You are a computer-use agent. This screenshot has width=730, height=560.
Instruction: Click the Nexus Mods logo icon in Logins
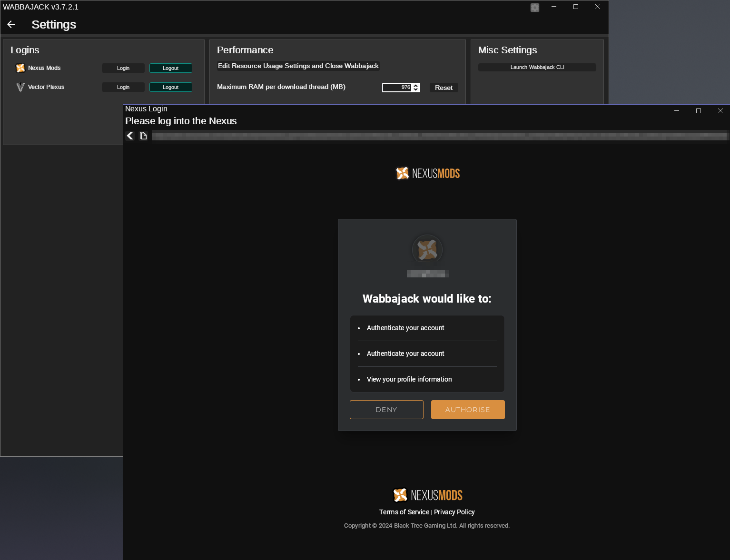(x=20, y=68)
